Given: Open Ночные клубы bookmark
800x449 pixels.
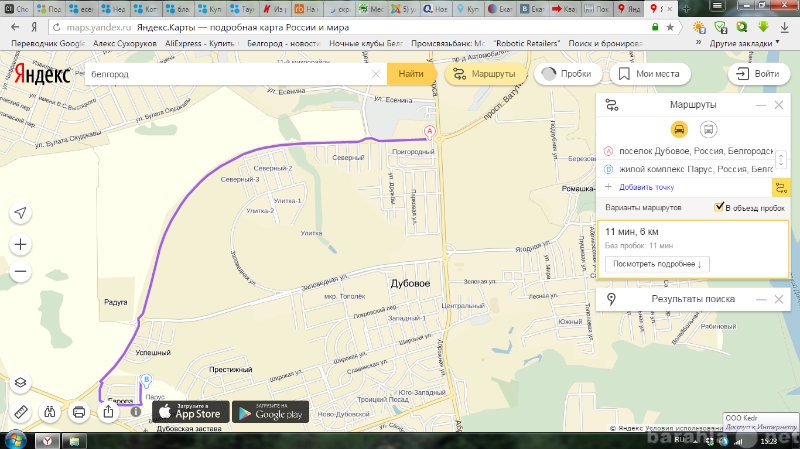Looking at the screenshot, I should pyautogui.click(x=366, y=43).
